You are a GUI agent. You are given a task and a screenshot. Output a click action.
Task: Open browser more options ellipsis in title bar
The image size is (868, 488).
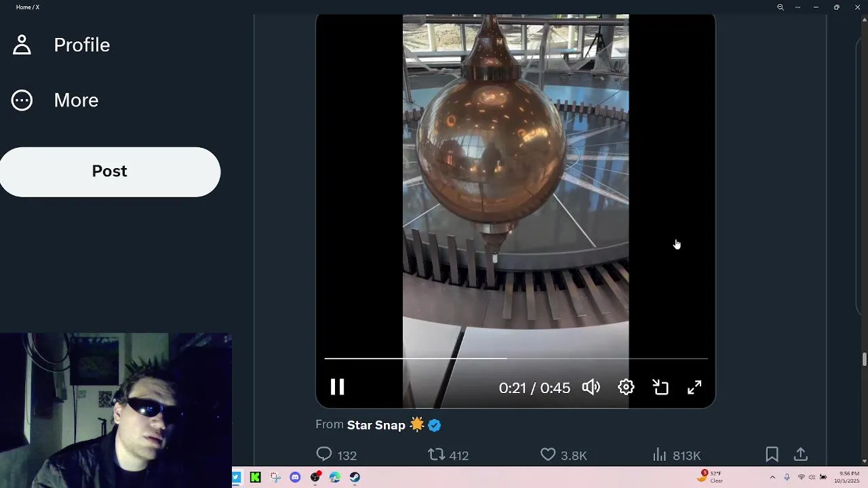[x=797, y=7]
